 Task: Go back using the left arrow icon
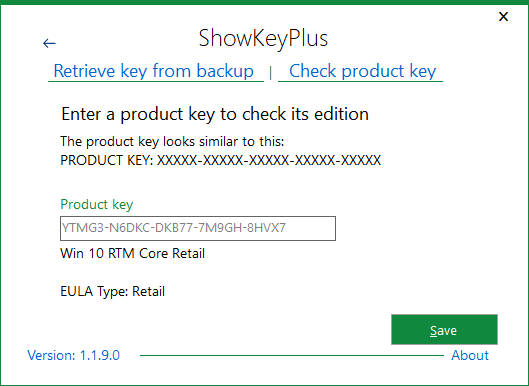pyautogui.click(x=49, y=43)
